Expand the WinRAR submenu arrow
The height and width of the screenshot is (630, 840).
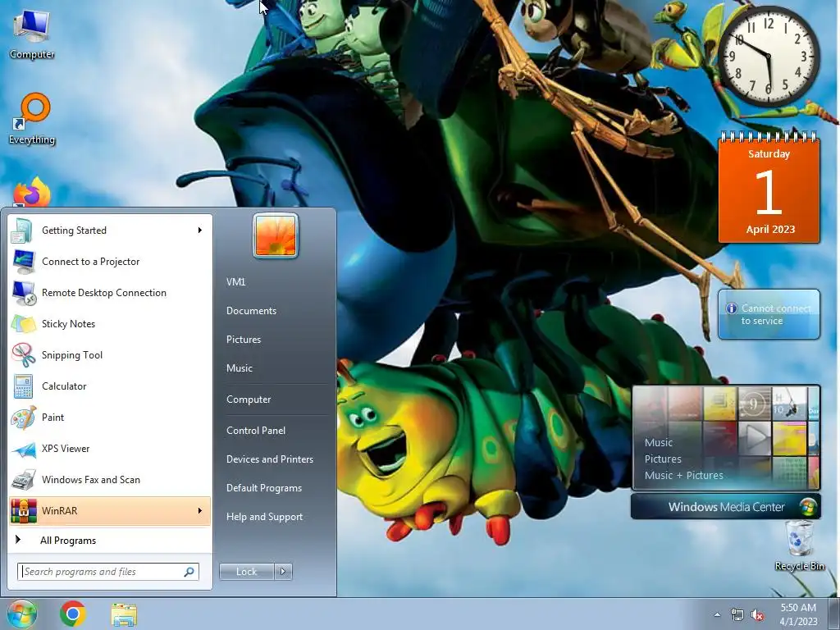click(x=200, y=510)
